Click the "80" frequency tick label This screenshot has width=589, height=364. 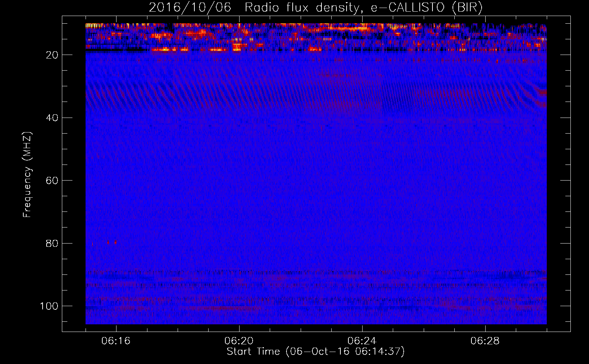click(52, 243)
